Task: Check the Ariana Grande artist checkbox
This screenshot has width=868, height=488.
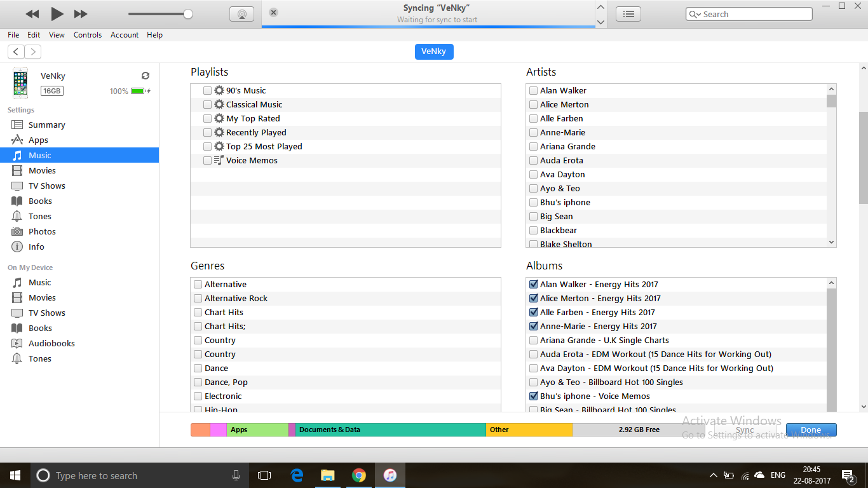Action: 534,147
